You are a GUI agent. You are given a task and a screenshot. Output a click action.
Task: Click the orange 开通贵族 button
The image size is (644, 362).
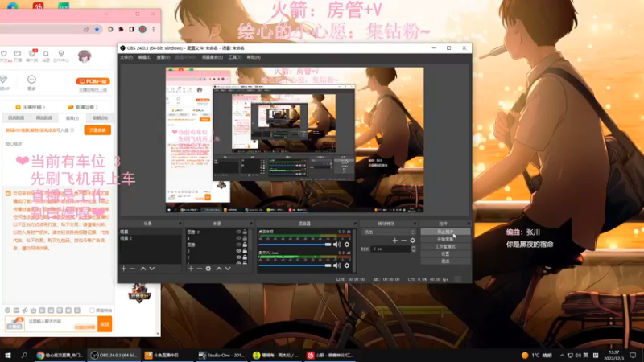click(x=97, y=130)
